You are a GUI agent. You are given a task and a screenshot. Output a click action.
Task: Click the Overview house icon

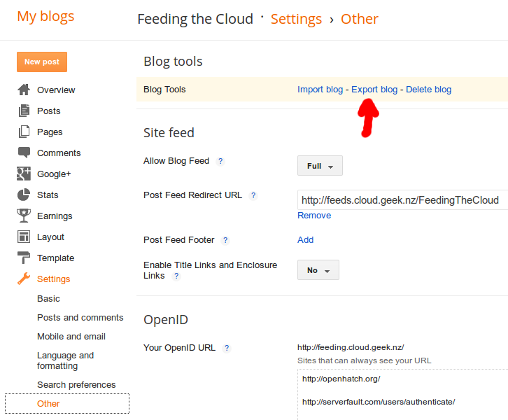pos(24,90)
